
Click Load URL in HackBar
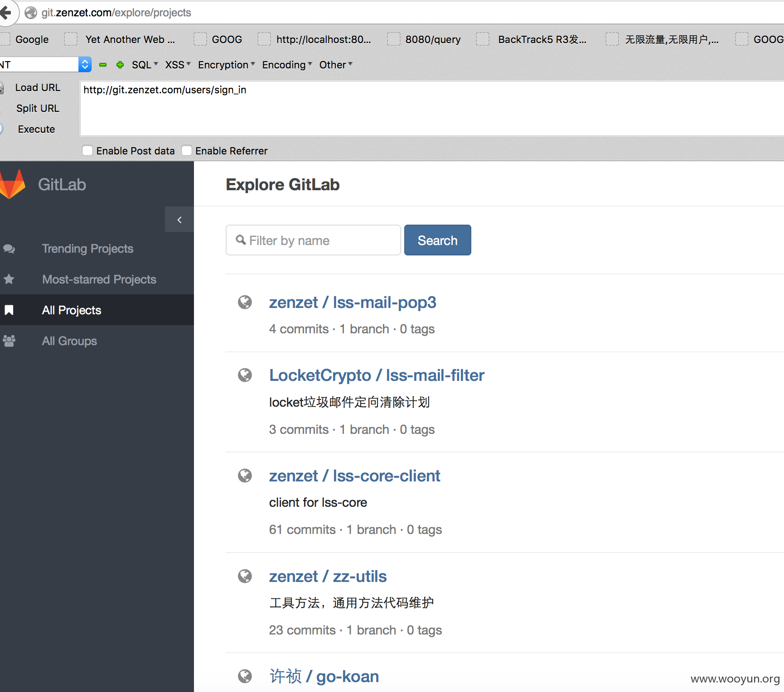pos(38,87)
